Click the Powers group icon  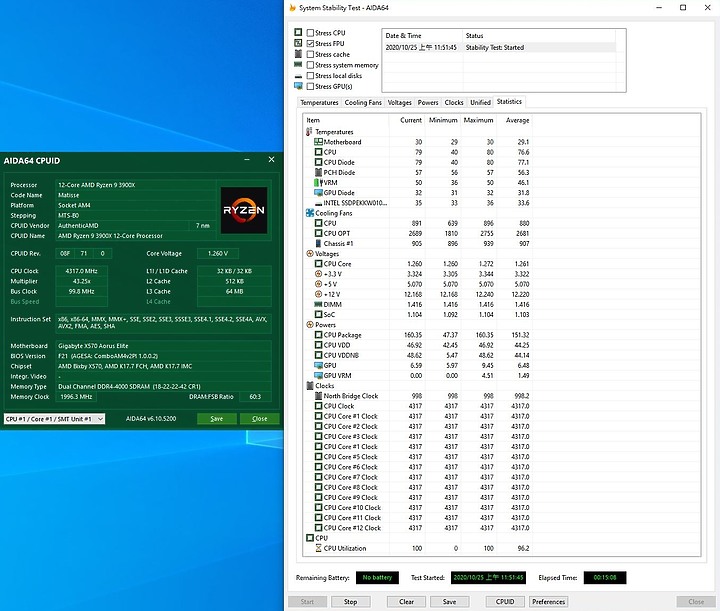(x=309, y=325)
